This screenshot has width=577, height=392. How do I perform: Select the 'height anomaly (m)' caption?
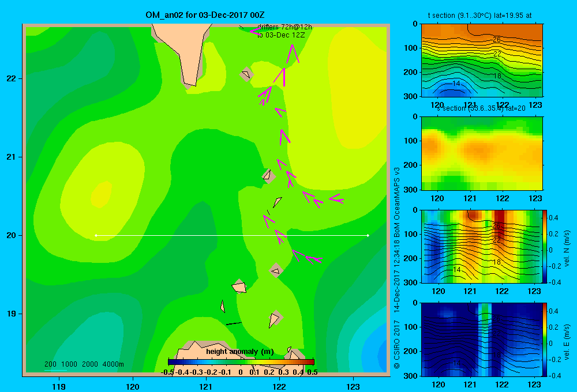tap(240, 352)
